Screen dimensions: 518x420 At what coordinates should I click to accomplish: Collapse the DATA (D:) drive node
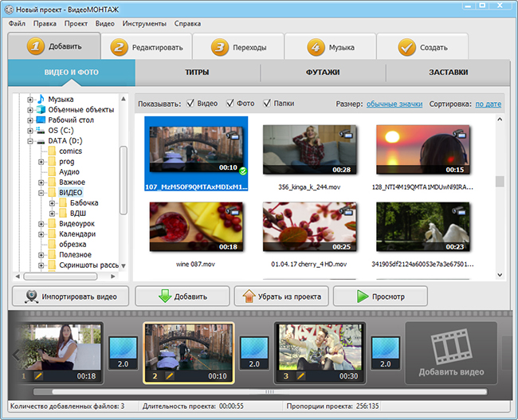pos(30,141)
